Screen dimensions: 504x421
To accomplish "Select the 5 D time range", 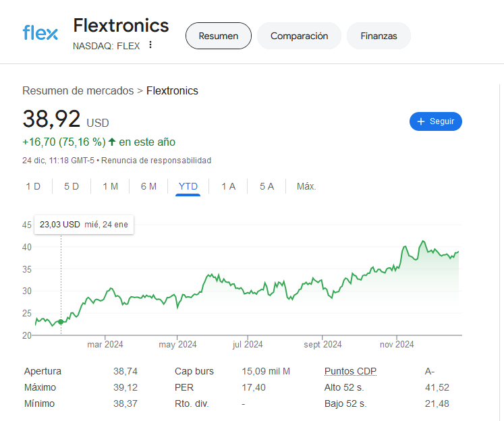I will click(72, 186).
